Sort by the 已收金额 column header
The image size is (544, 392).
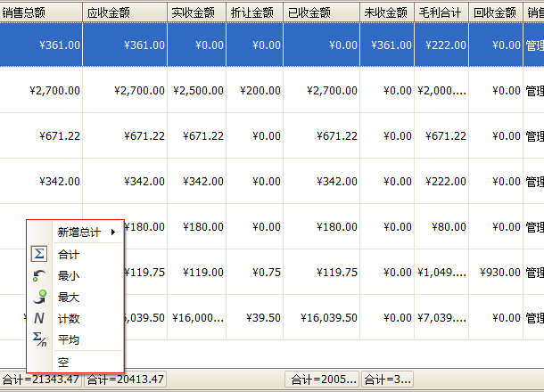[x=322, y=12]
